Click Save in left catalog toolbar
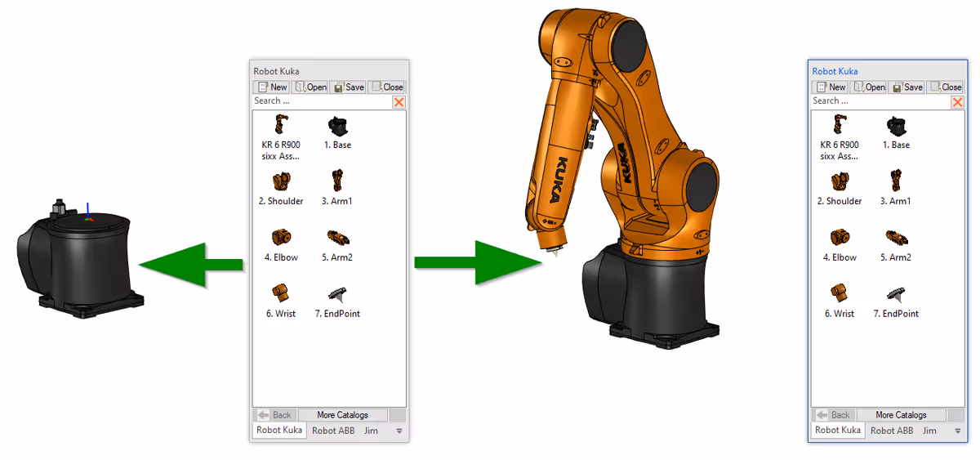The height and width of the screenshot is (460, 980). [x=348, y=87]
